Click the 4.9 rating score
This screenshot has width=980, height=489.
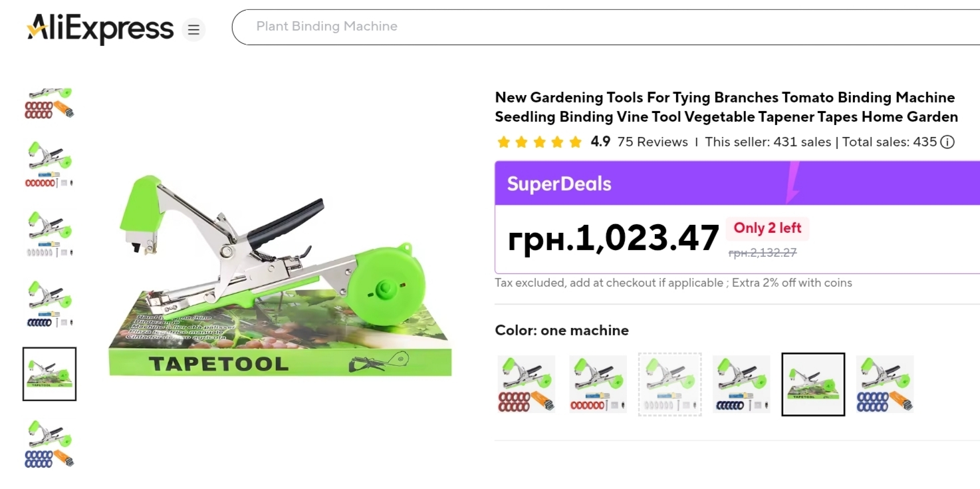tap(600, 142)
